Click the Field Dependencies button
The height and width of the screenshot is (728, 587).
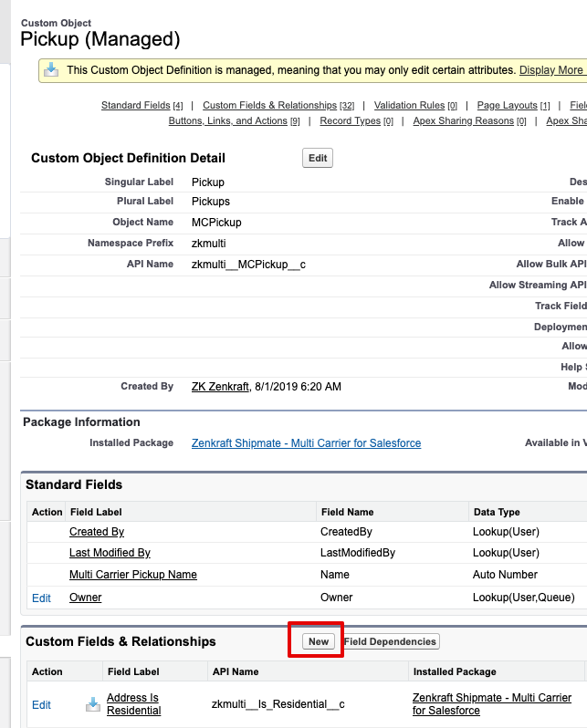point(390,641)
